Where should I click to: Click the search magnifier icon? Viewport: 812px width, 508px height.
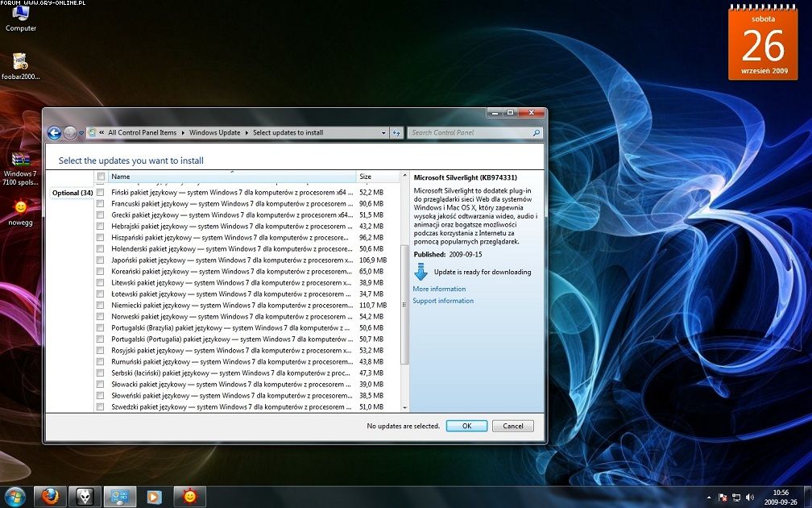(x=536, y=133)
